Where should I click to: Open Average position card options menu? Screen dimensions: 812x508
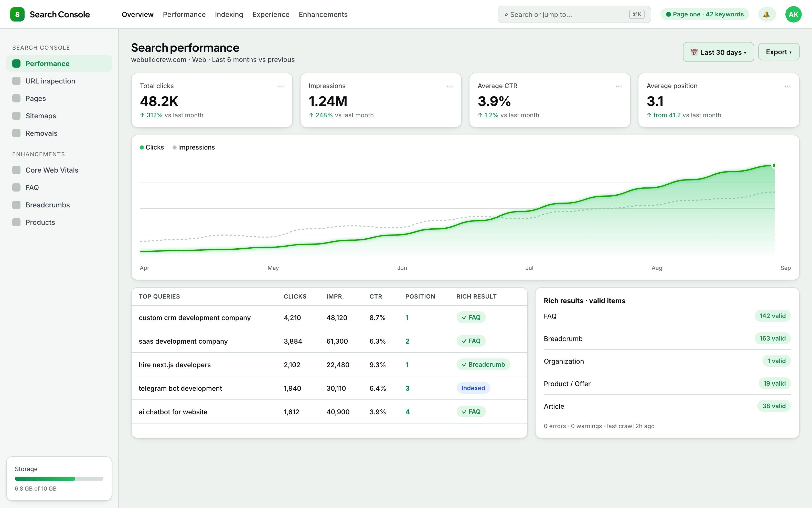(787, 86)
